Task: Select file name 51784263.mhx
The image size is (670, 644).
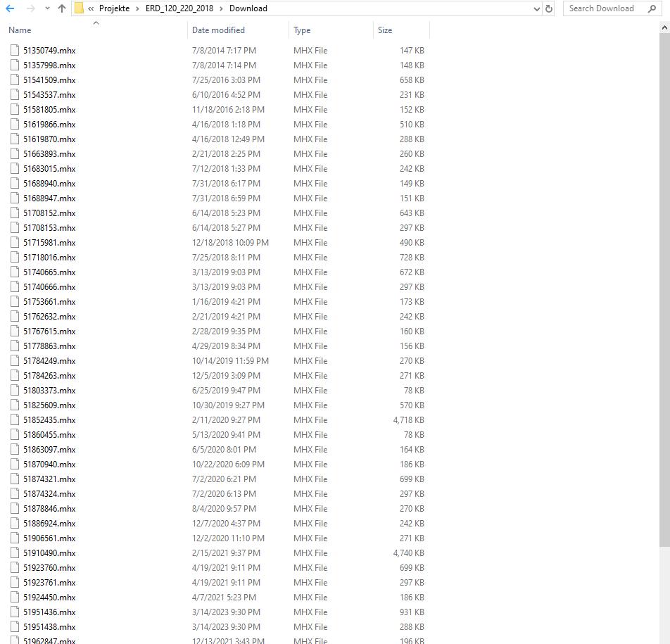Action: coord(49,376)
